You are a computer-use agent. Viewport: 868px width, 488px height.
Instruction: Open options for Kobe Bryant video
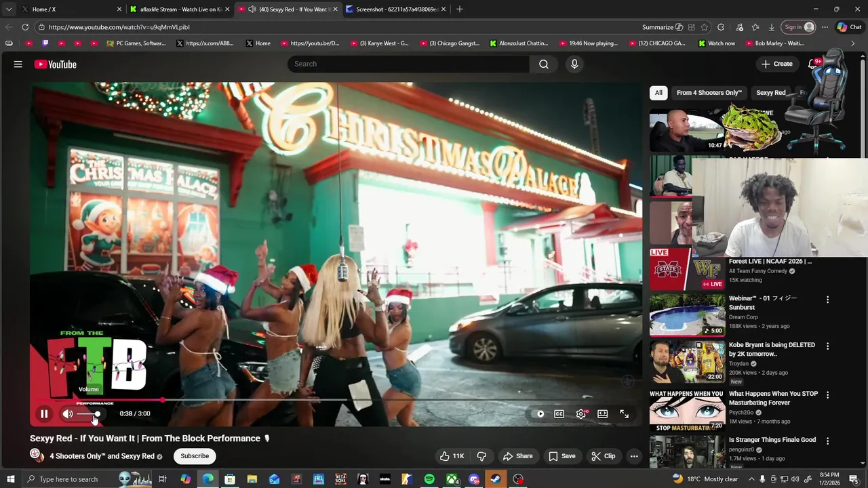point(827,346)
